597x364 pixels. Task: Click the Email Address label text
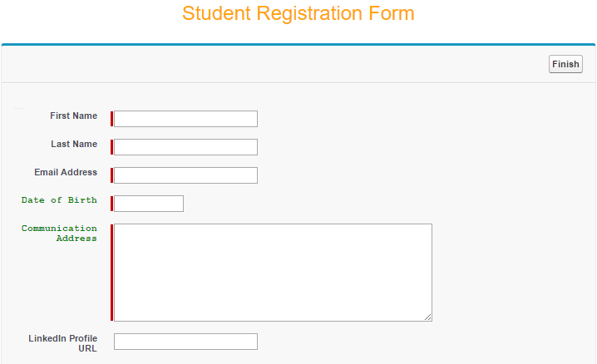[66, 173]
